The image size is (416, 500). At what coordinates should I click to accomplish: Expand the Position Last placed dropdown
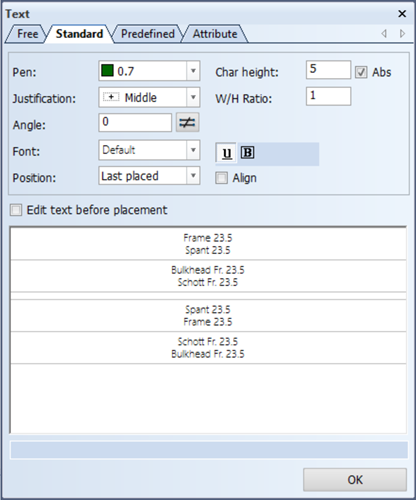(193, 176)
